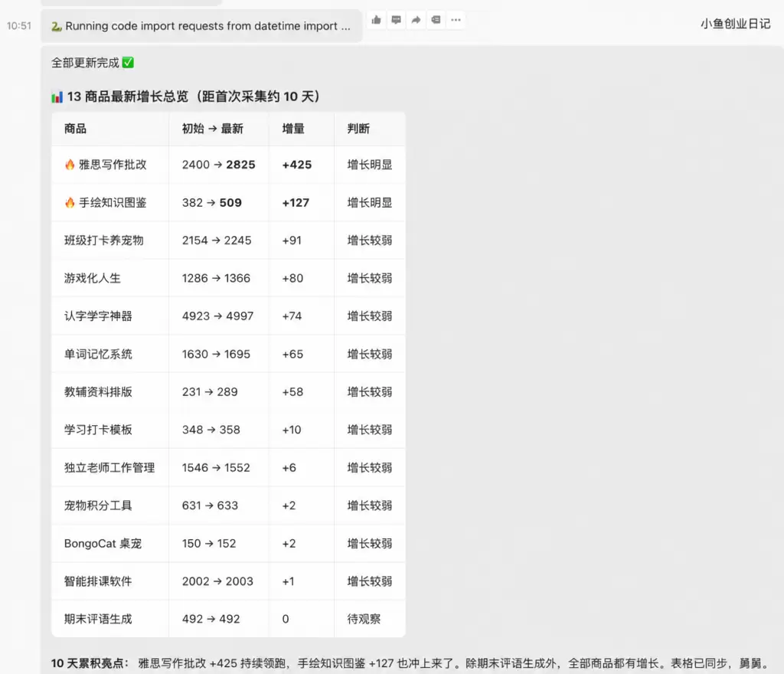Click the 2154 → 2245 cell

point(217,240)
